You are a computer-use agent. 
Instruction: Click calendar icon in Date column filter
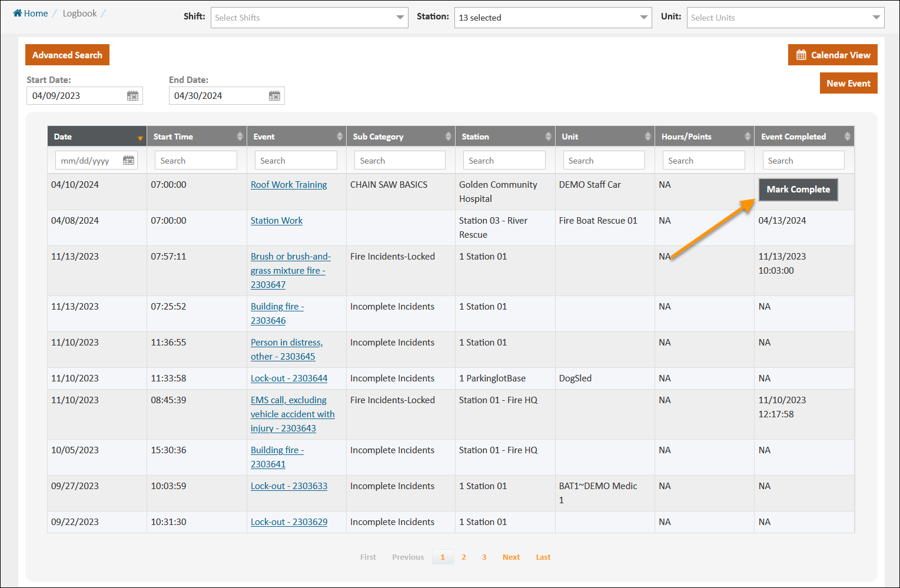tap(128, 160)
